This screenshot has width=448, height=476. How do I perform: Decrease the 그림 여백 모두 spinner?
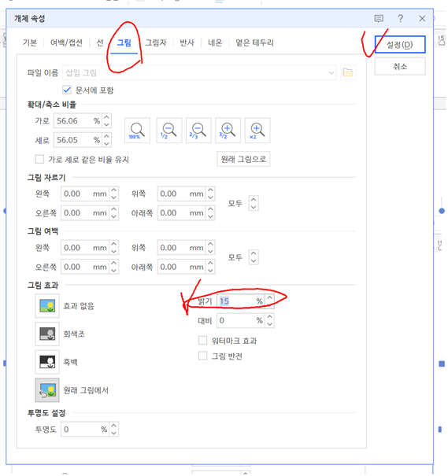pos(254,260)
